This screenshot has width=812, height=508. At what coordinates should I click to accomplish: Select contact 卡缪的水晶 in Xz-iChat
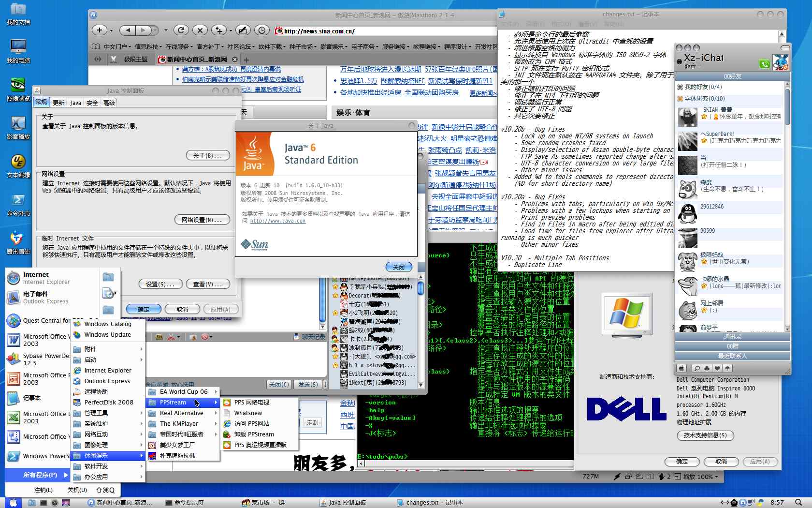tap(730, 286)
